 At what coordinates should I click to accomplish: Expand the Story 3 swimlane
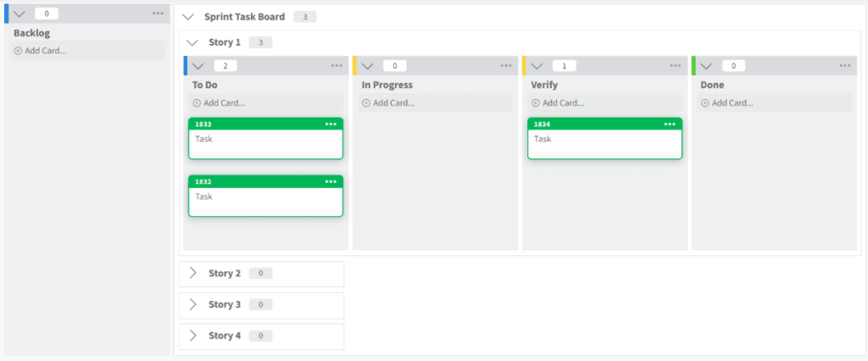pyautogui.click(x=192, y=304)
